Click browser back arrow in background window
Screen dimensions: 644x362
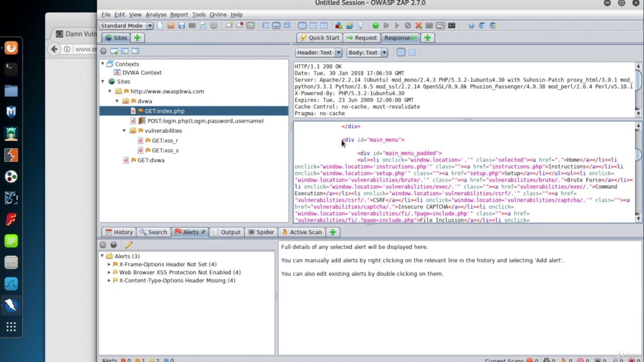(x=54, y=49)
